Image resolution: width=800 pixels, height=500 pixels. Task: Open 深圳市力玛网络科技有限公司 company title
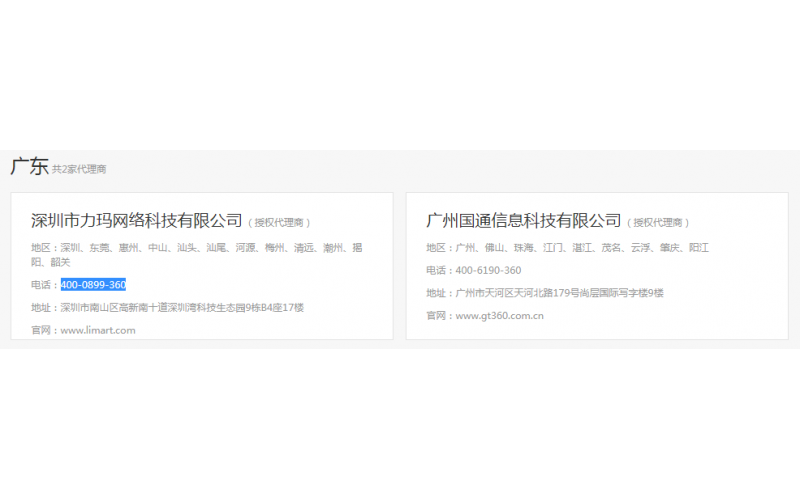pyautogui.click(x=136, y=220)
